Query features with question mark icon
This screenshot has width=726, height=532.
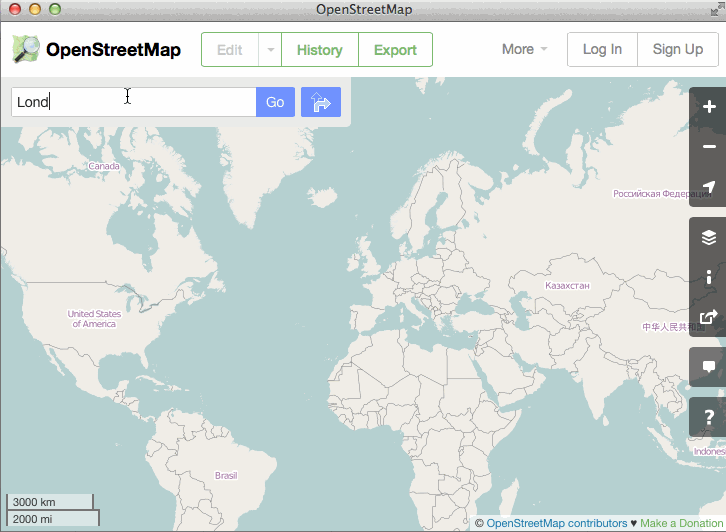click(709, 417)
